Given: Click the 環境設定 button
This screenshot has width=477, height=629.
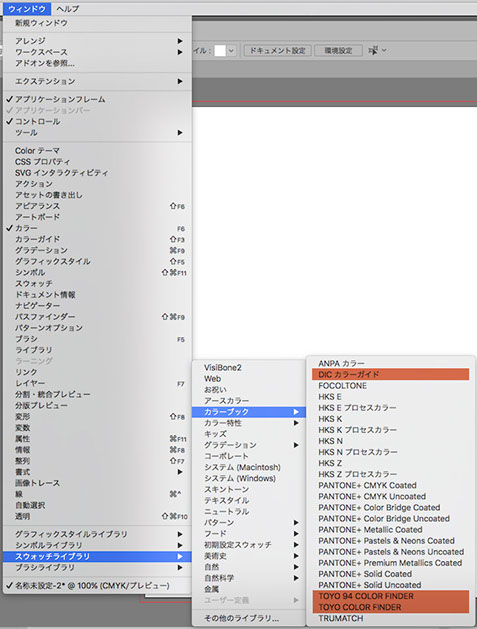Looking at the screenshot, I should coord(338,51).
